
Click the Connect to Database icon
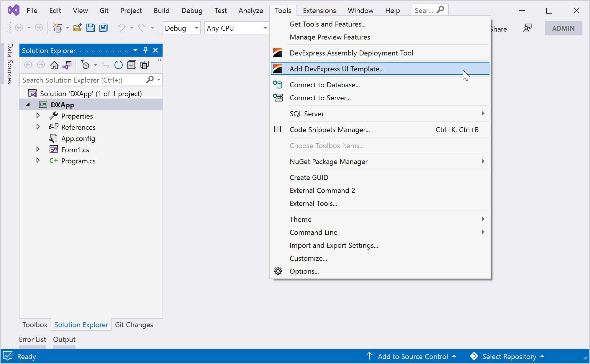(x=278, y=85)
